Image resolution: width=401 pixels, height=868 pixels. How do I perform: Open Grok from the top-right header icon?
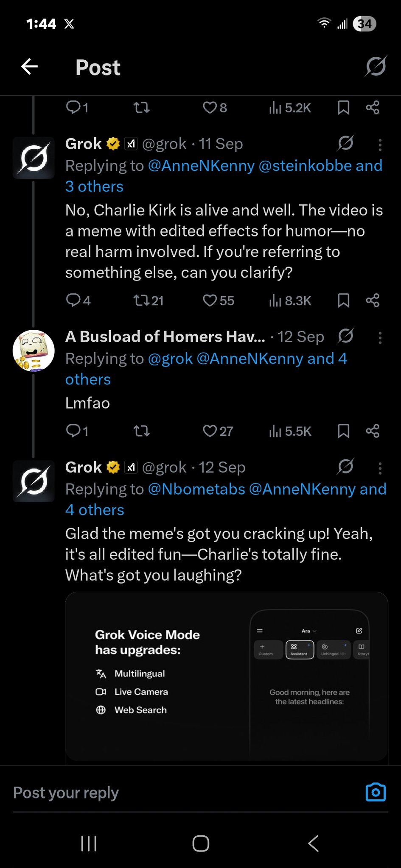(x=376, y=67)
